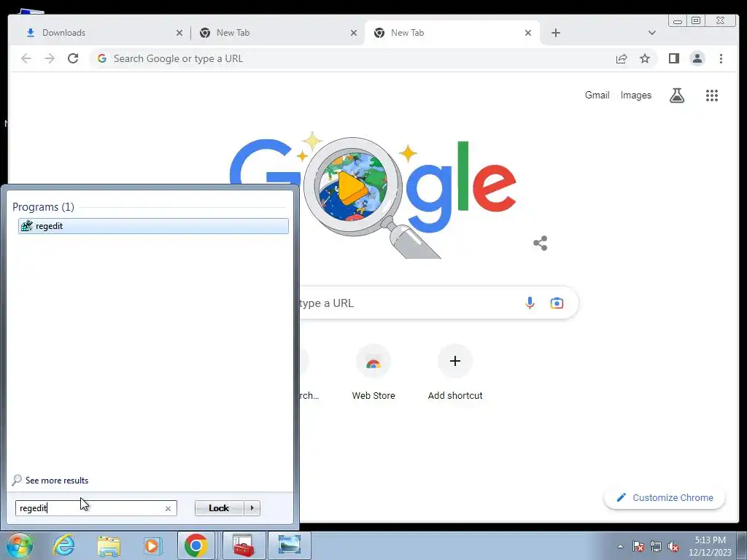Open regedit program result
Screen dimensions: 747x560
coord(153,226)
